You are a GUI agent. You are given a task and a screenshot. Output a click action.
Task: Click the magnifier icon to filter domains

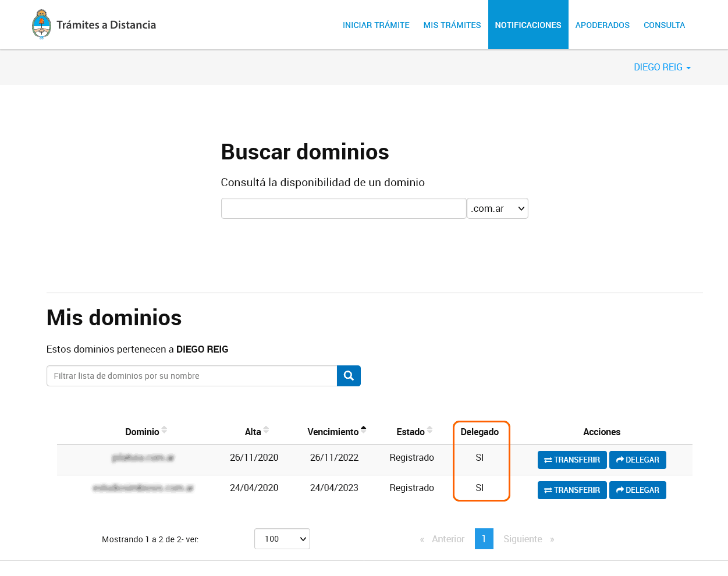(x=349, y=376)
